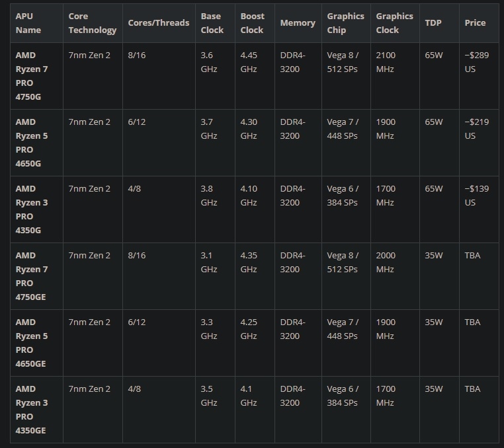The width and height of the screenshot is (504, 448).
Task: Click the Cores/Threads header cell
Action: click(x=158, y=23)
